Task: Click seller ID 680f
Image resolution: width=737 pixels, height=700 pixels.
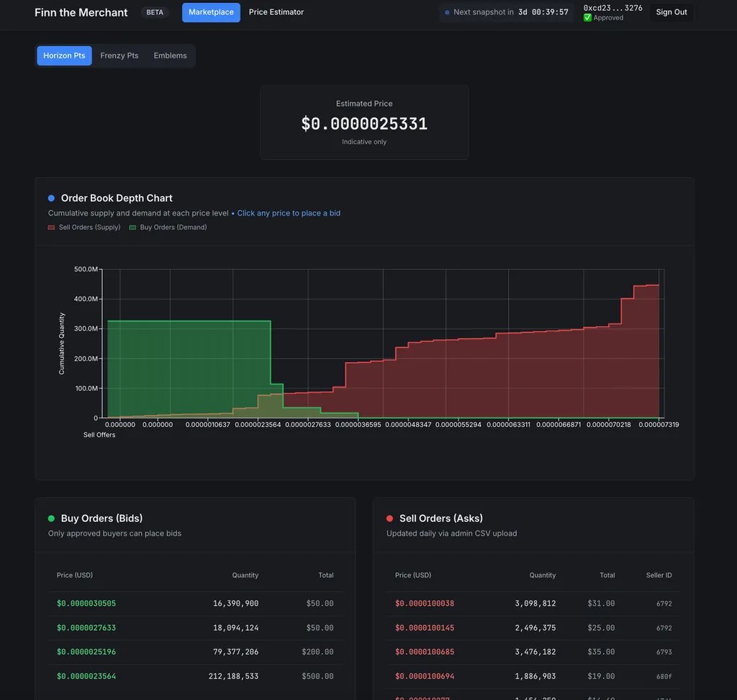Action: point(664,676)
